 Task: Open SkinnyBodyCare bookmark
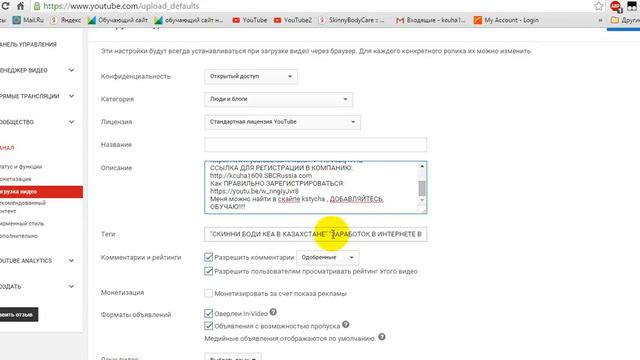pyautogui.click(x=351, y=20)
